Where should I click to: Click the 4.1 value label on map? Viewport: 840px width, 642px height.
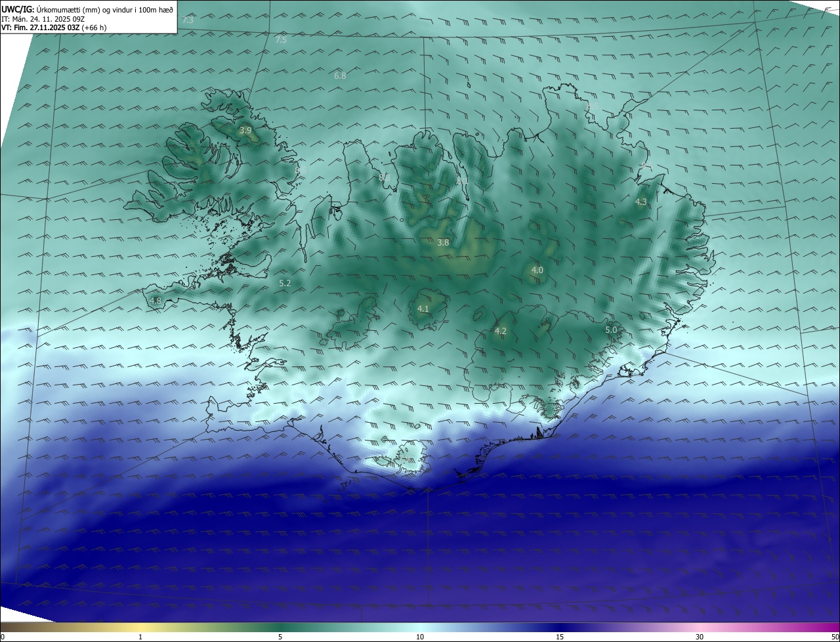423,309
